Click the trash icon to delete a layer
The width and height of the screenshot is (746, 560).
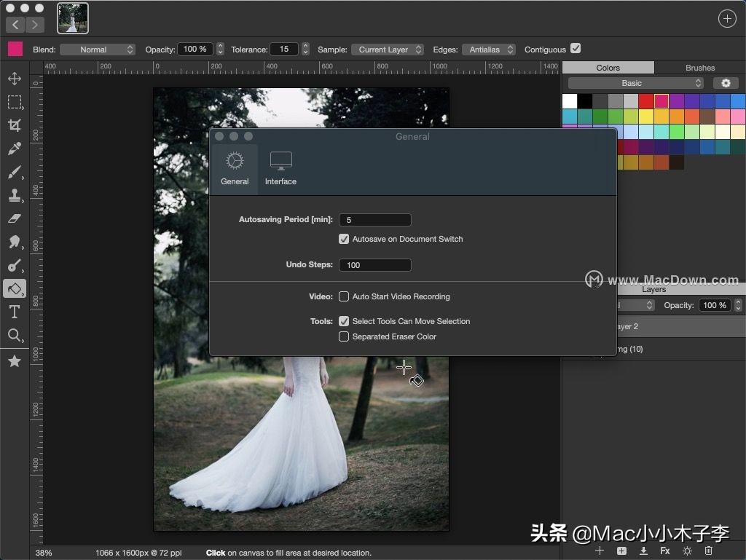pyautogui.click(x=707, y=551)
